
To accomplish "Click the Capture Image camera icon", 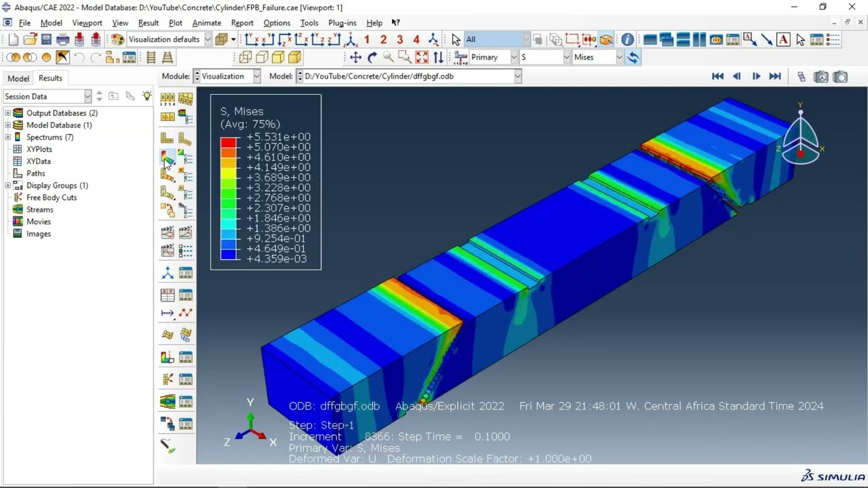I will (841, 77).
